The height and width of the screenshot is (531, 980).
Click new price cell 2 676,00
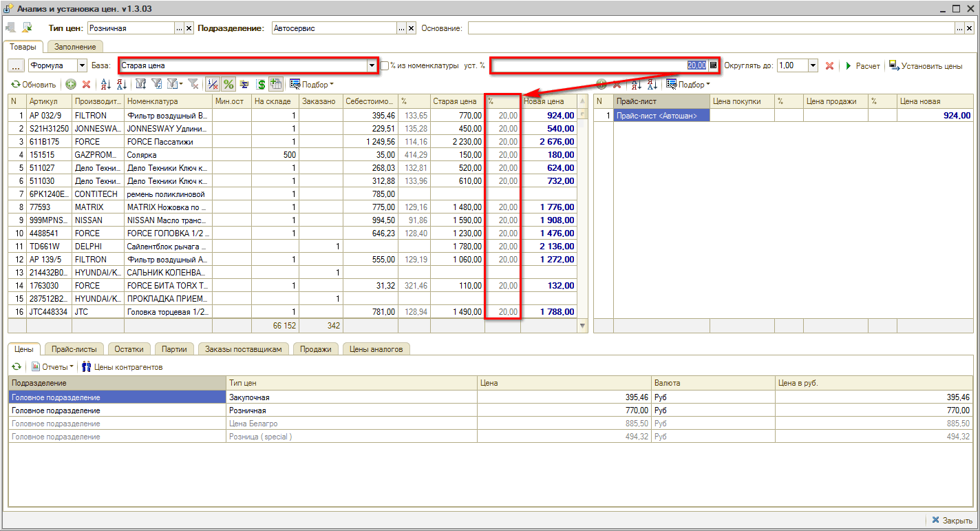tap(548, 142)
